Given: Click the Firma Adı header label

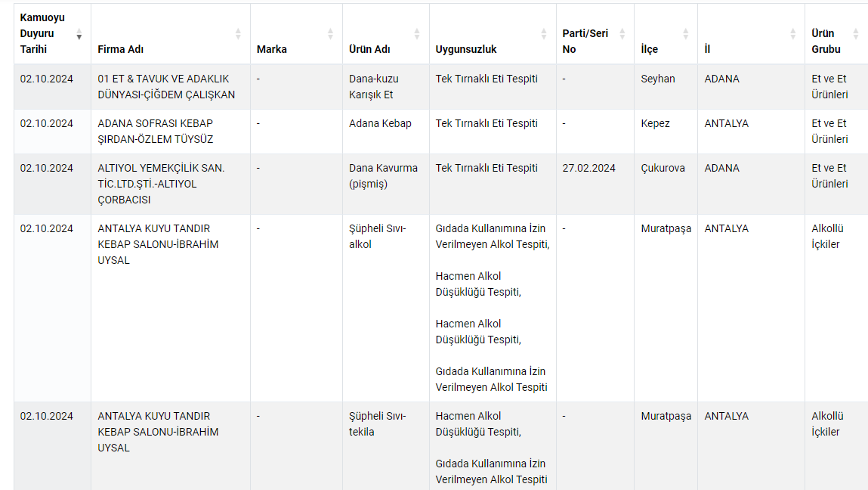Looking at the screenshot, I should click(x=121, y=50).
